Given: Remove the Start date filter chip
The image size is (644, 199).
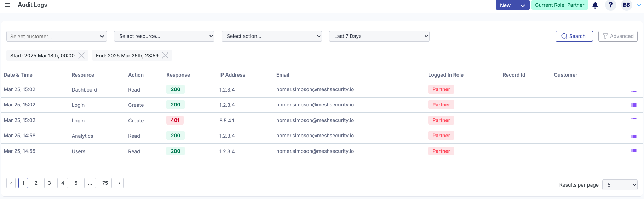Looking at the screenshot, I should point(81,55).
